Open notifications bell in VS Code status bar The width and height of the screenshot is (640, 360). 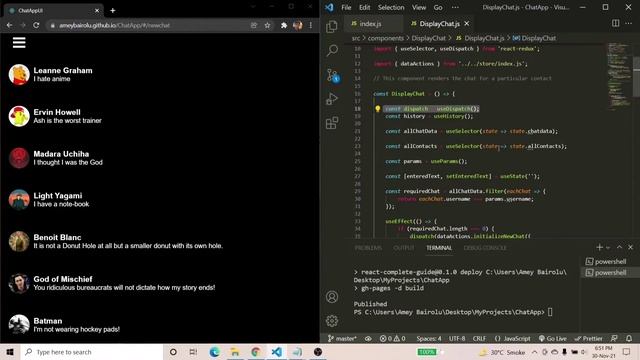[629, 338]
